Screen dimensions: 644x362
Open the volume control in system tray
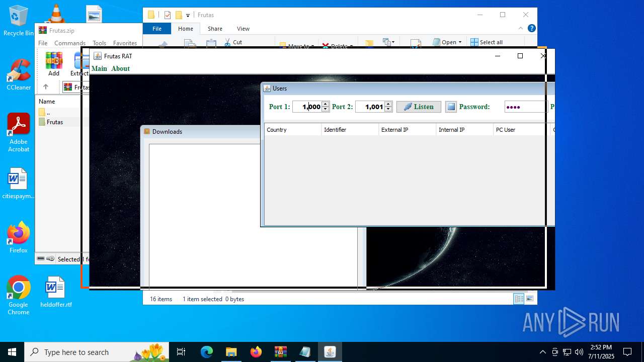click(x=579, y=352)
